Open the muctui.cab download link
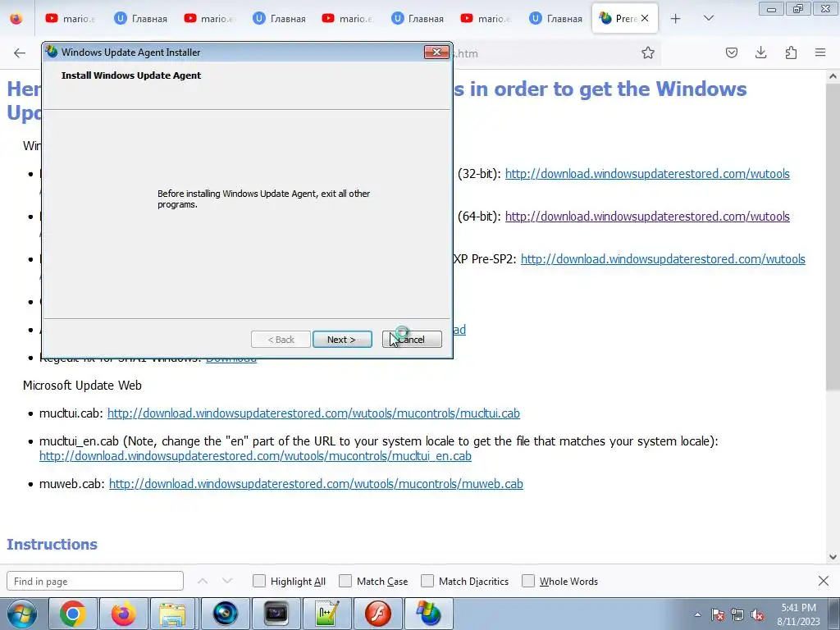 [313, 413]
